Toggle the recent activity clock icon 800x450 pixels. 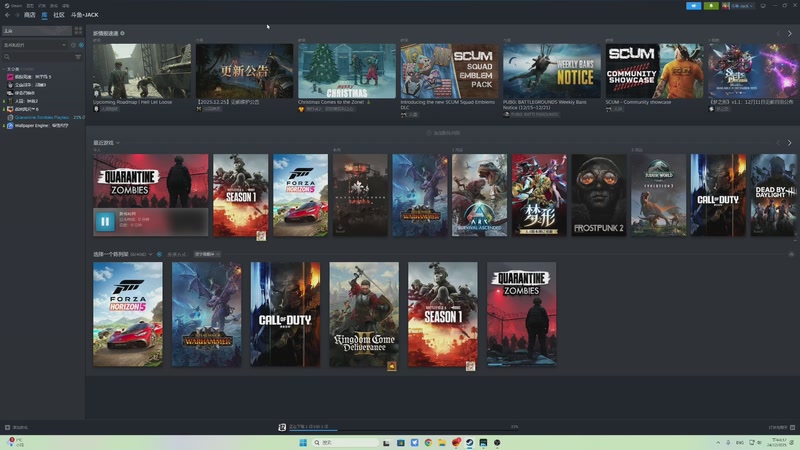73,45
